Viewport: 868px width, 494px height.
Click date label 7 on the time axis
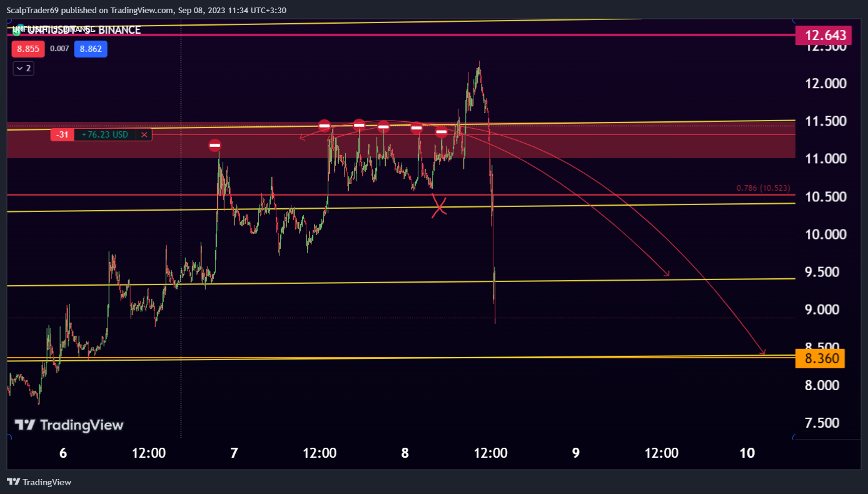pos(234,453)
